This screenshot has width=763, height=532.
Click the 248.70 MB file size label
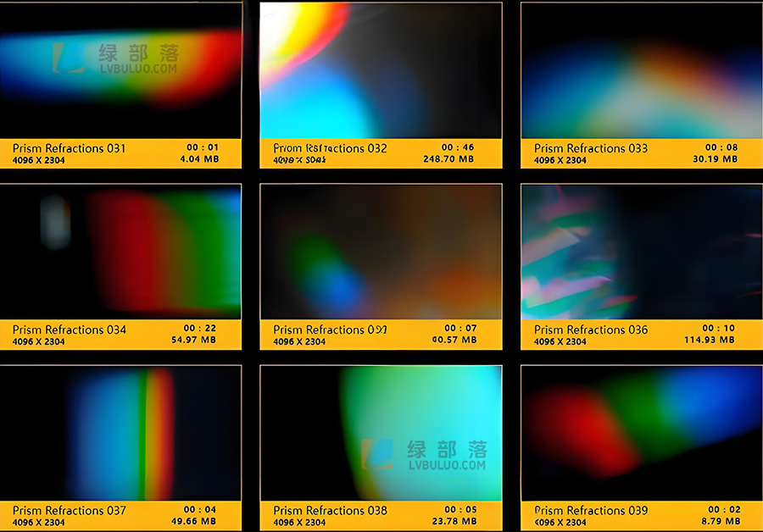[448, 158]
